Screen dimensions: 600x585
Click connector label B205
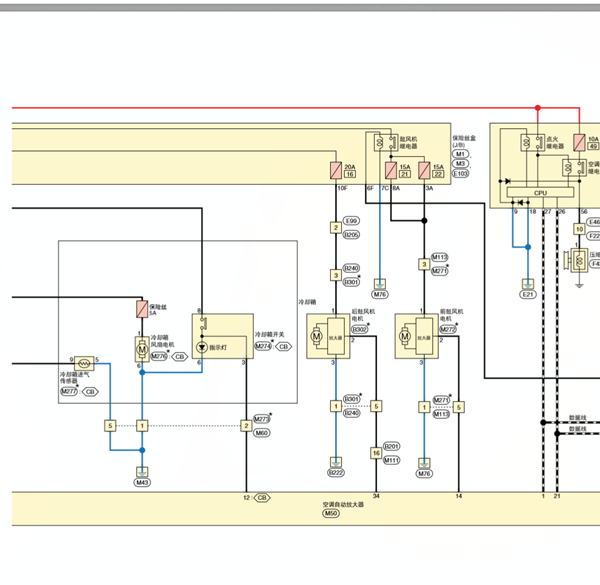coord(351,235)
